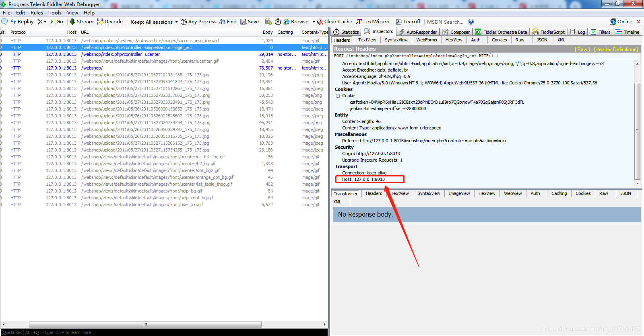The image size is (644, 336).
Task: Replay the selected session
Action: pos(22,22)
